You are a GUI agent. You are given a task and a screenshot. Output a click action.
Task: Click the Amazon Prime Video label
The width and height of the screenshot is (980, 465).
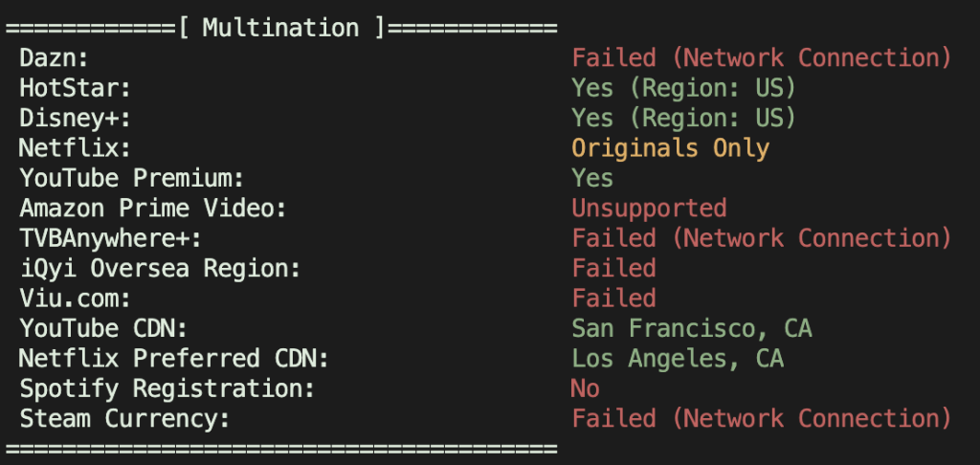pos(153,208)
